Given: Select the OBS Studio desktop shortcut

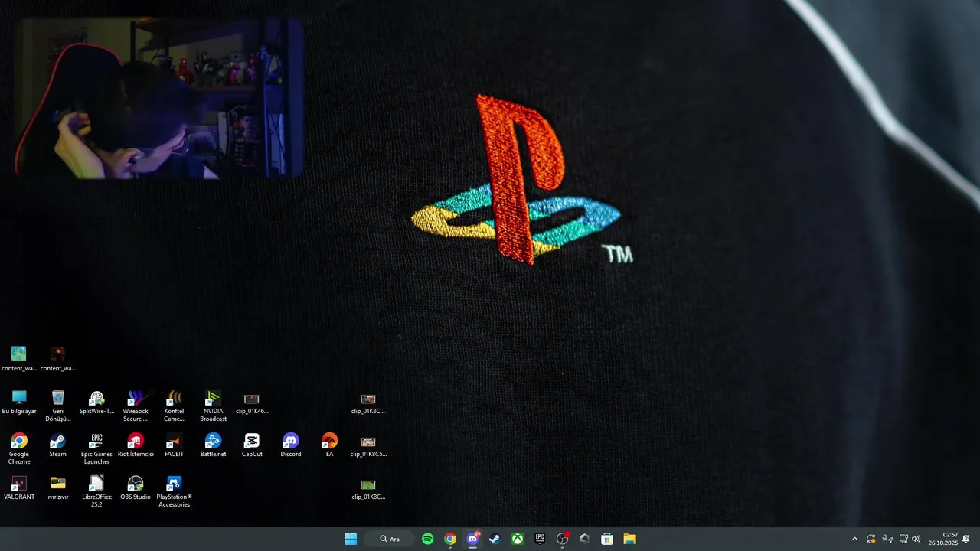Looking at the screenshot, I should coord(136,488).
